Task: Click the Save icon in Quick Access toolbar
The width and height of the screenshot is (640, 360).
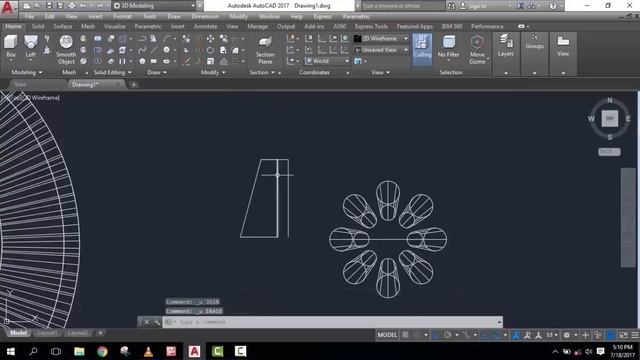Action: tap(49, 6)
